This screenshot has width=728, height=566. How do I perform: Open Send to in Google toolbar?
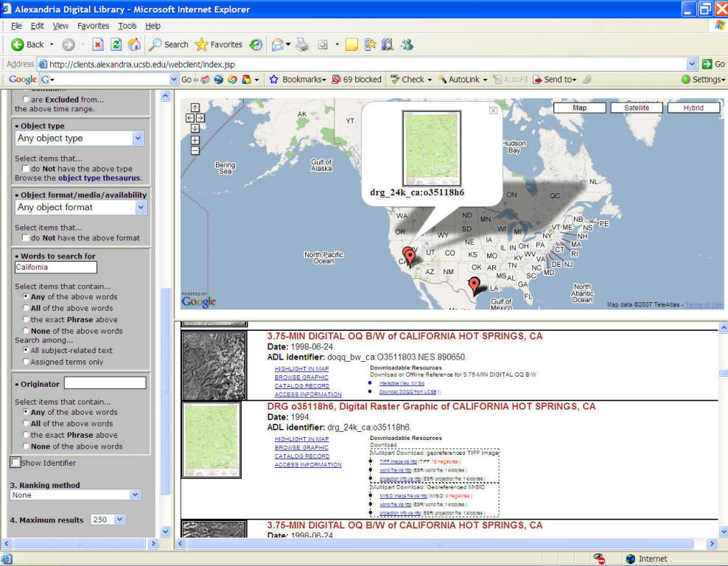tap(555, 80)
